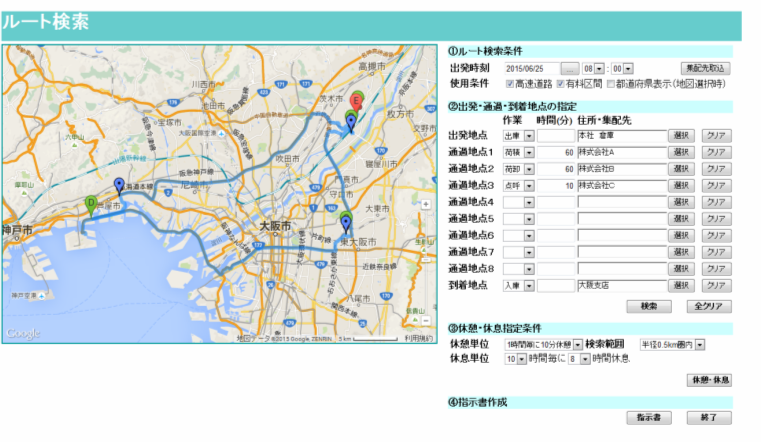Select the blue pin near Ashiya
The height and width of the screenshot is (442, 761).
click(x=119, y=186)
